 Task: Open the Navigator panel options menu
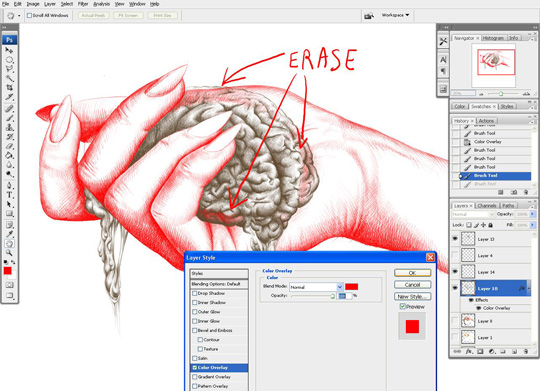(x=532, y=39)
